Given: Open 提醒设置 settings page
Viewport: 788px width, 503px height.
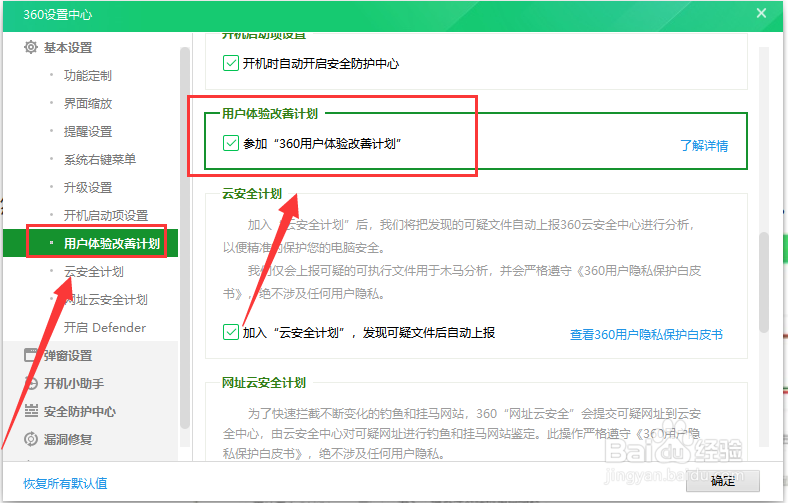Looking at the screenshot, I should [x=87, y=132].
